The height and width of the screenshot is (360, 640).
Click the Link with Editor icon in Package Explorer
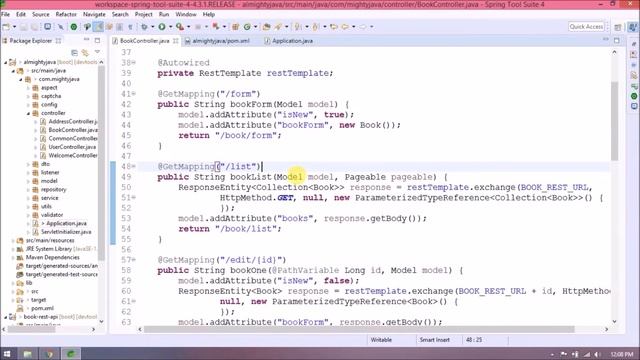85,52
